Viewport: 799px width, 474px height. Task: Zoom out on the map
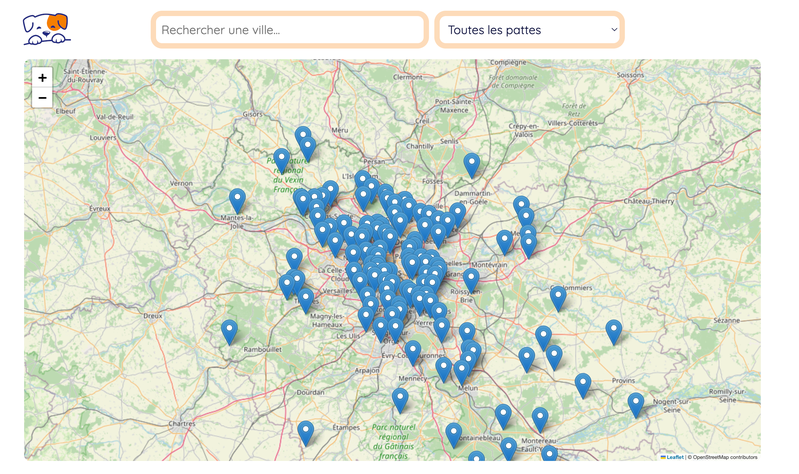[x=42, y=97]
